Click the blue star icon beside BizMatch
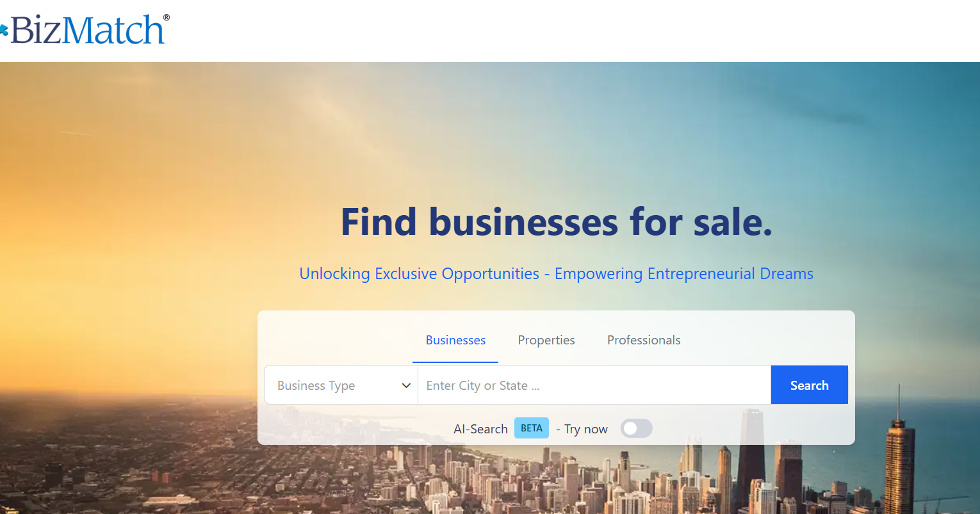Viewport: 980px width, 514px height. tap(3, 29)
